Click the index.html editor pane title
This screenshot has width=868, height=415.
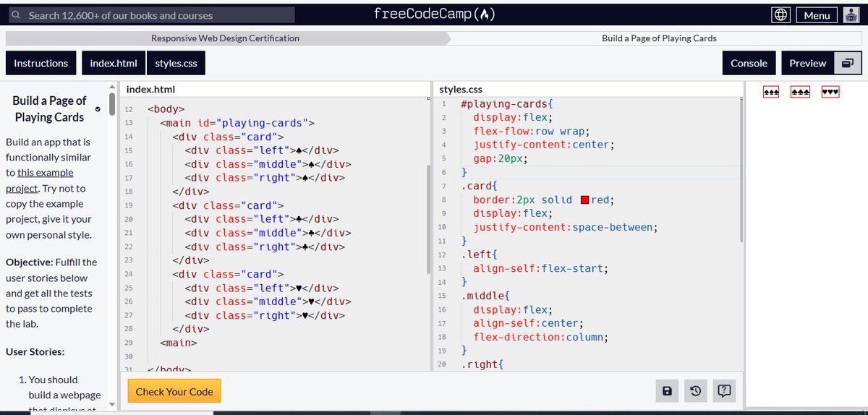click(150, 90)
